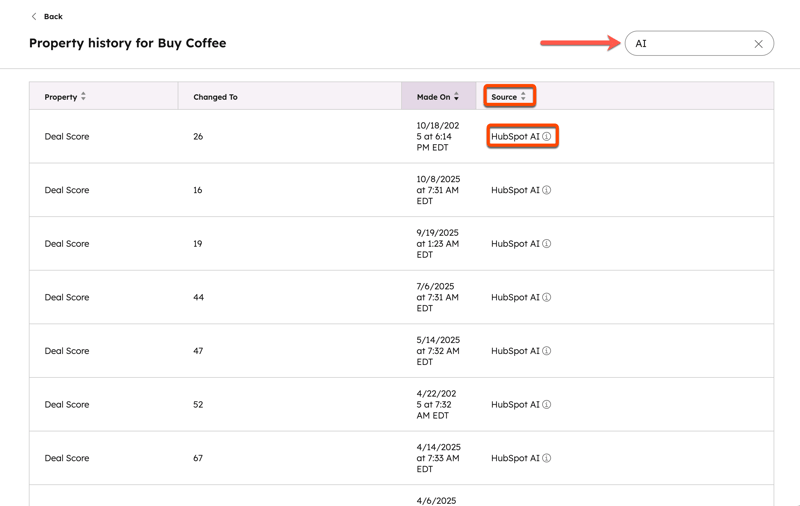The width and height of the screenshot is (800, 506).
Task: Click info icon beside HubSpot AI for score 26
Action: 547,136
